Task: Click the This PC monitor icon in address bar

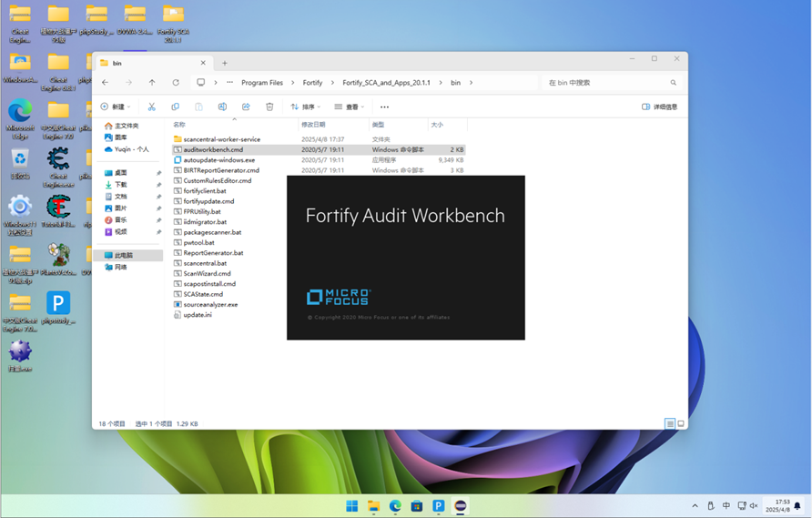Action: (x=201, y=82)
